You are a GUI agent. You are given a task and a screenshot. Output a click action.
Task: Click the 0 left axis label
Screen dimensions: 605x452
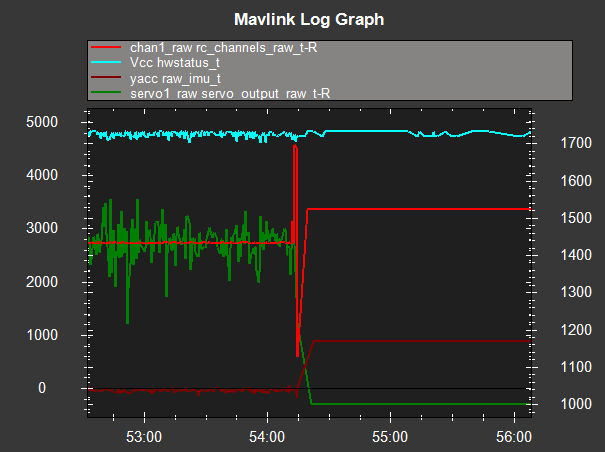pos(42,388)
